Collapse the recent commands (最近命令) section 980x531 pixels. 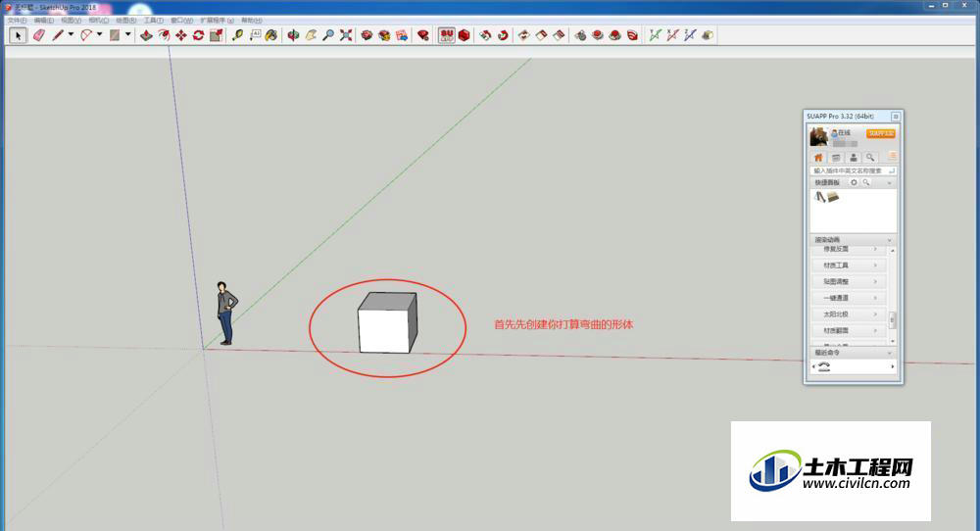[890, 353]
